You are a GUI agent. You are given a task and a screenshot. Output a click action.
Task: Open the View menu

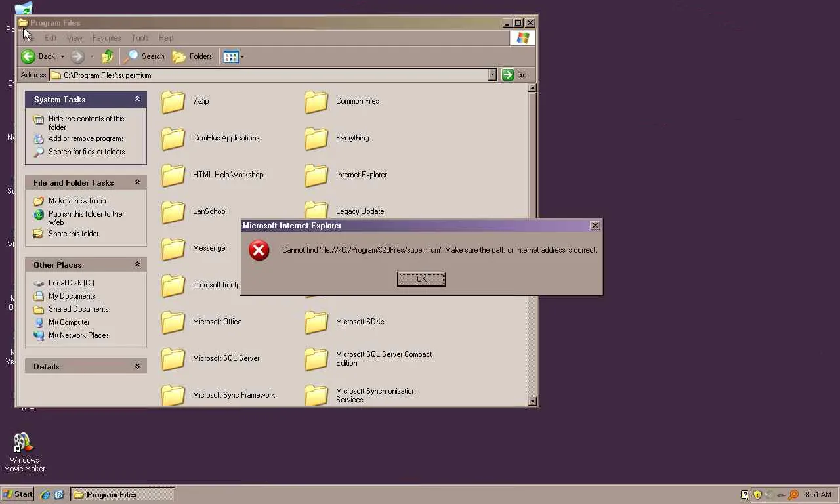point(75,38)
